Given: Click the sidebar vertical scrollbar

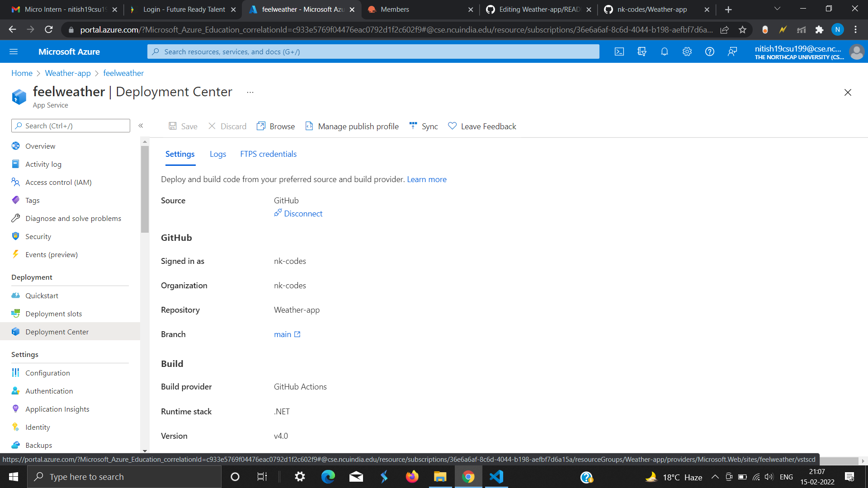Looking at the screenshot, I should [x=145, y=190].
